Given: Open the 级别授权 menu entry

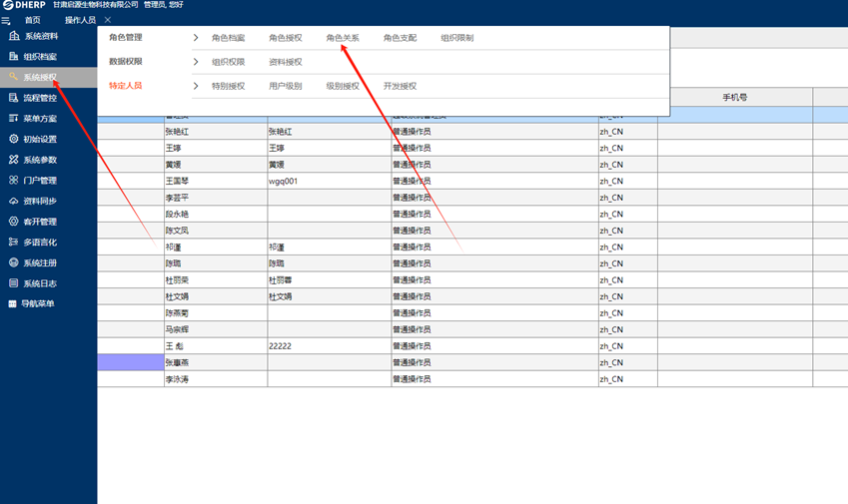Looking at the screenshot, I should (x=343, y=86).
